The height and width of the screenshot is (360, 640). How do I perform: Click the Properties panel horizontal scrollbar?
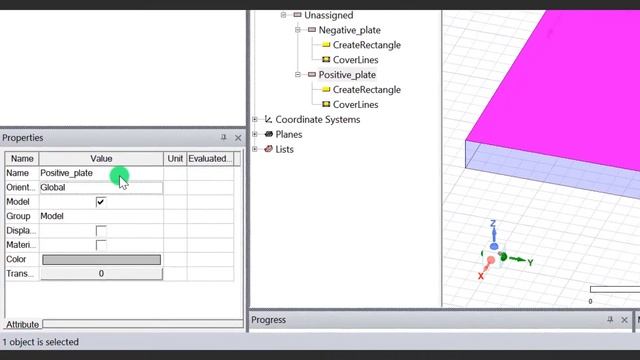(143, 324)
